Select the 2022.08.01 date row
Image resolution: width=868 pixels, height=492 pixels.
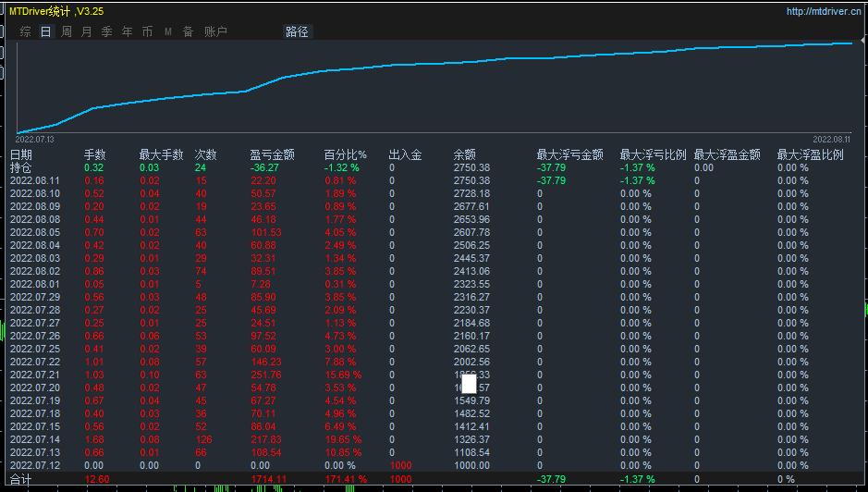coord(35,284)
